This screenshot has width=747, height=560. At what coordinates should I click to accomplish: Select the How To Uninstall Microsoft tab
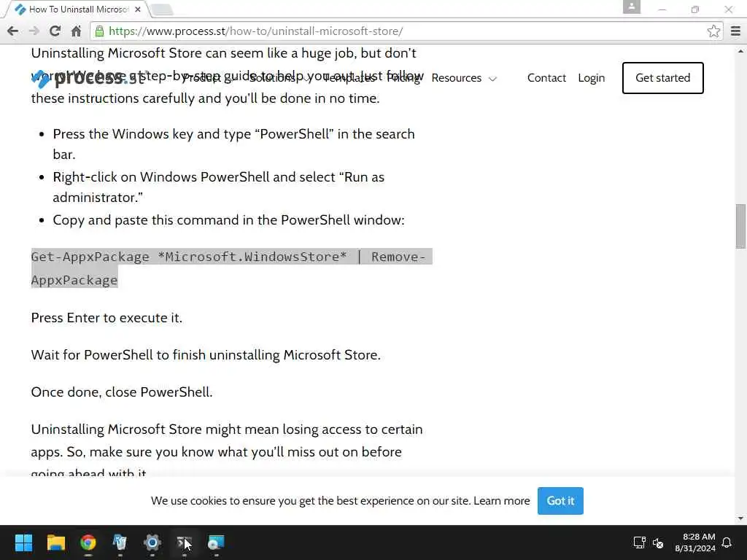[77, 9]
